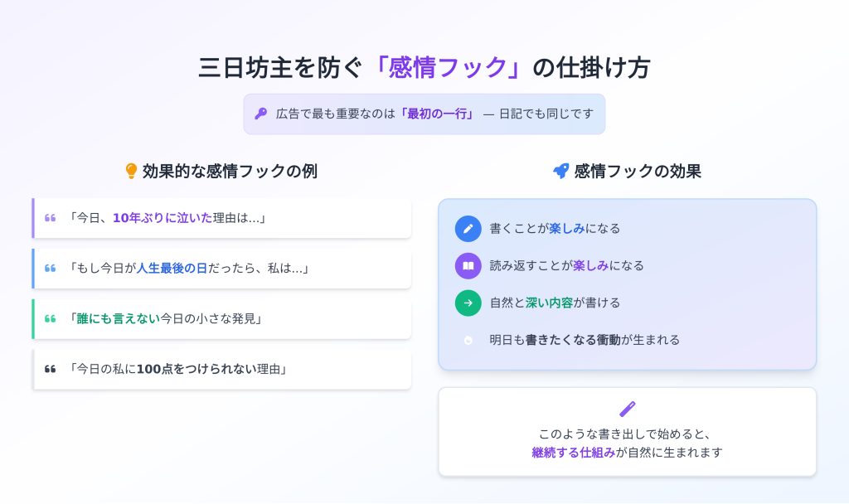Screen dimensions: 849x504
Task: Click the rocket icon beside 感情フックの効果
Action: tap(560, 172)
